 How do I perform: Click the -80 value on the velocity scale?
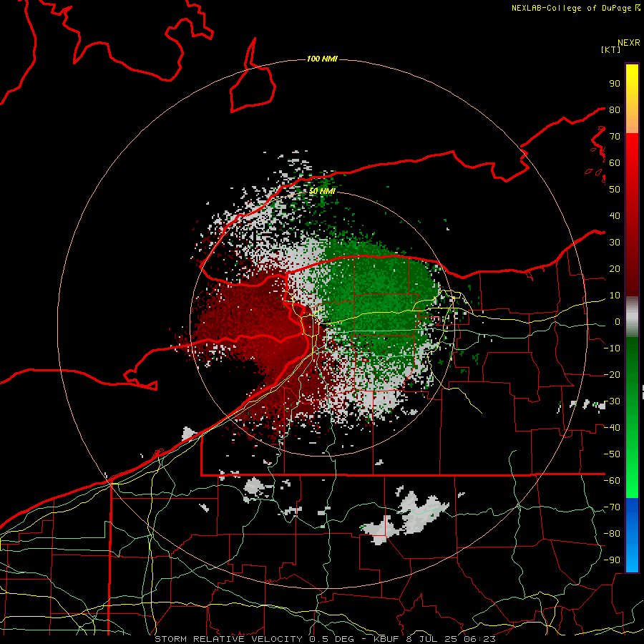(612, 534)
